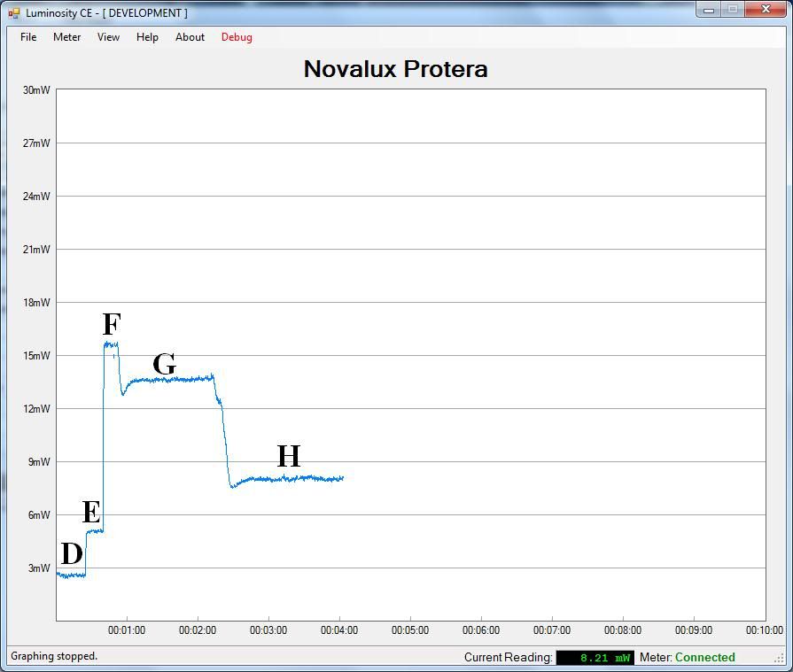Click the Luminosity CE app icon in title bar
The width and height of the screenshot is (793, 672).
[14, 13]
